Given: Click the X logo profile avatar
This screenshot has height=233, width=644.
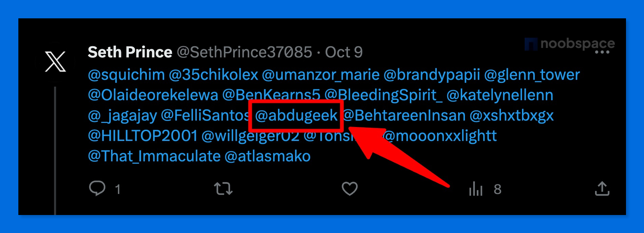Looking at the screenshot, I should tap(55, 61).
